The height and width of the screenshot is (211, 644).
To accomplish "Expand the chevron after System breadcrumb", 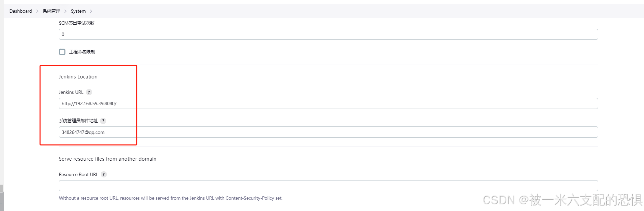I will (91, 11).
